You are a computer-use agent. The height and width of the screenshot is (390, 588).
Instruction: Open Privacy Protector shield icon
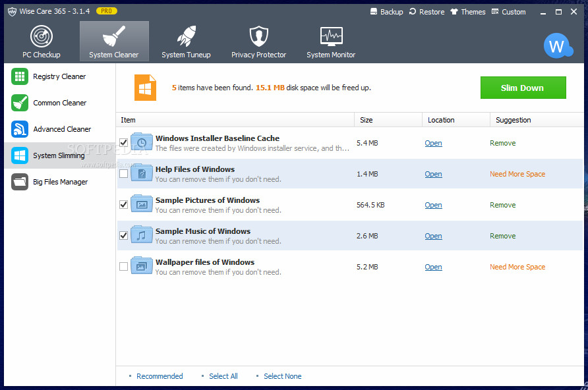click(x=258, y=37)
